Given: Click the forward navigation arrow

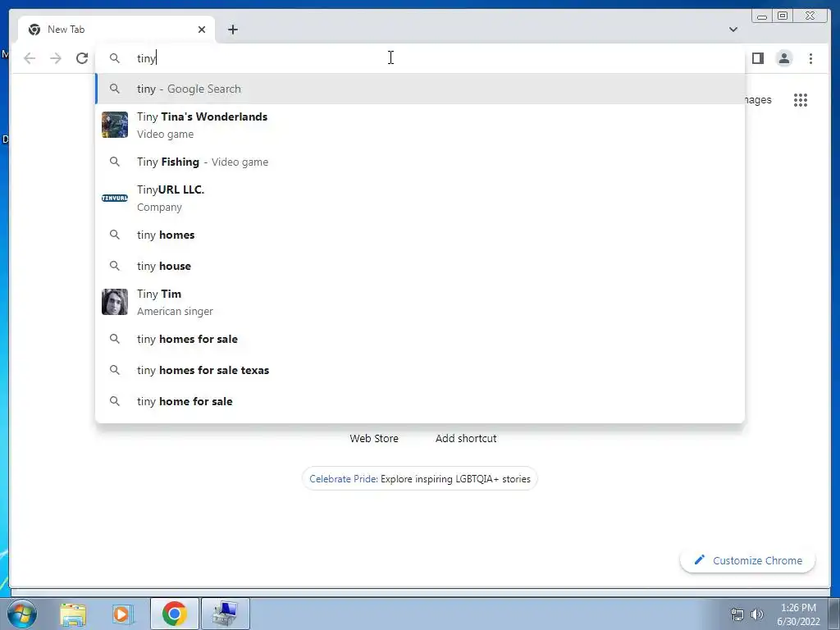Looking at the screenshot, I should click(x=56, y=58).
